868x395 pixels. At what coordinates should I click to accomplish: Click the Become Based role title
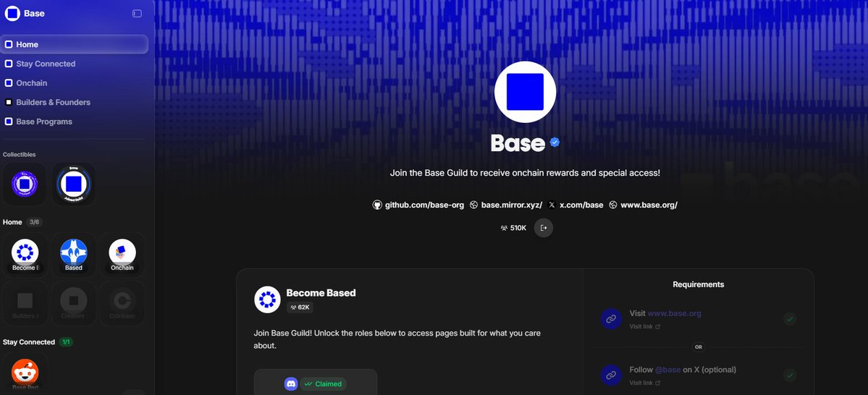coord(321,293)
